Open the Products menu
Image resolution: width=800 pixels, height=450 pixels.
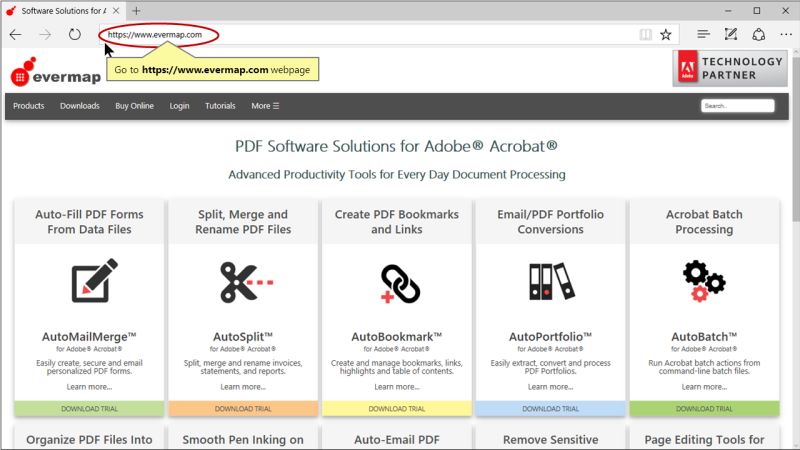click(29, 106)
